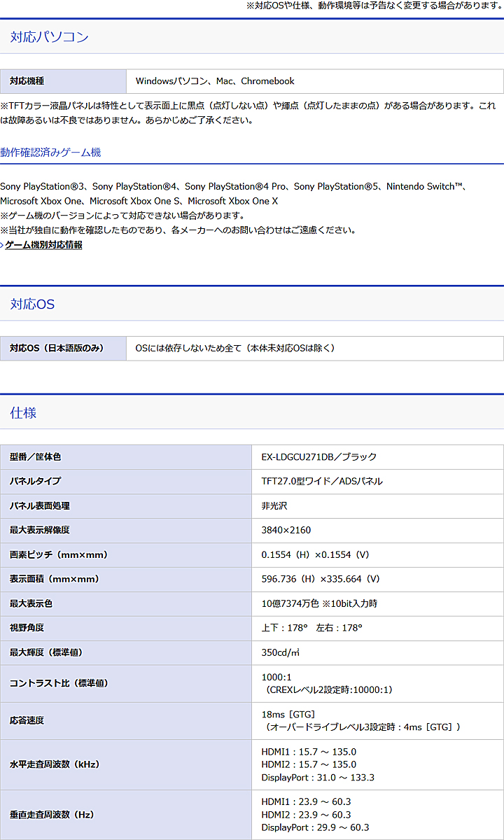Click the 垂直走査周波数（Hz） row label
This screenshot has height=840, width=504.
[126, 815]
